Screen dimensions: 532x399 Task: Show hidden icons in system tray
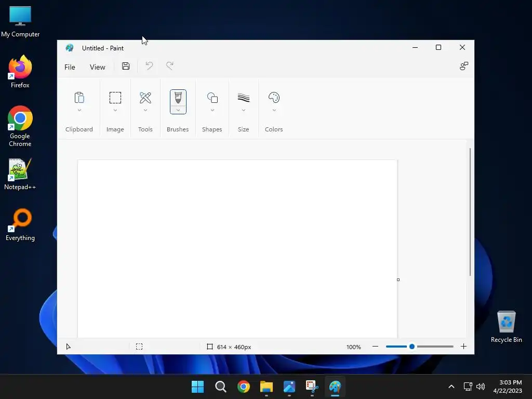[451, 387]
